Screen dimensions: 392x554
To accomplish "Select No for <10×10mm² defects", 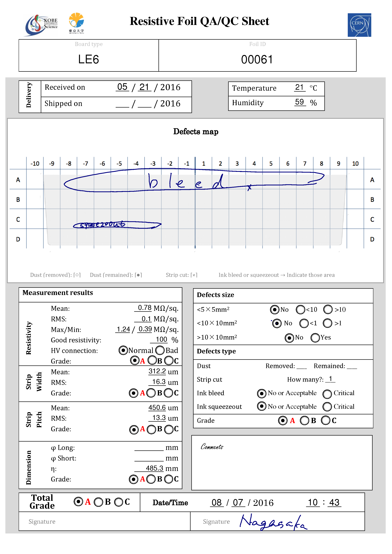I will coord(277,323).
